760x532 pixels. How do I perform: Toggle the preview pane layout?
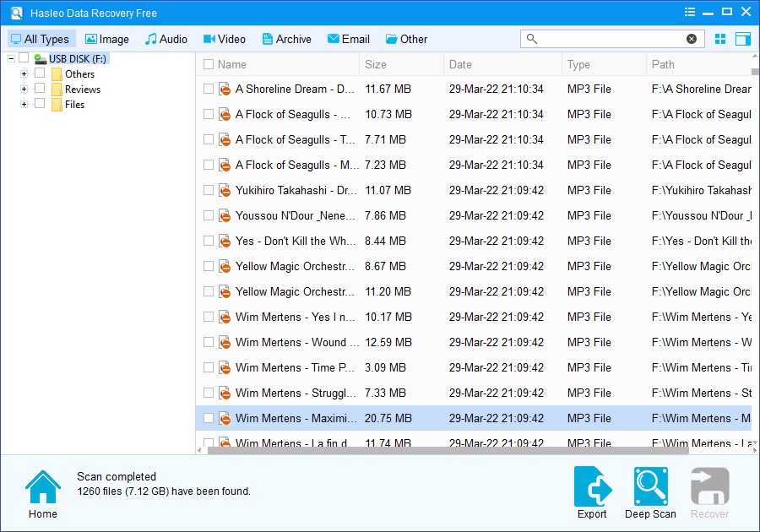742,39
